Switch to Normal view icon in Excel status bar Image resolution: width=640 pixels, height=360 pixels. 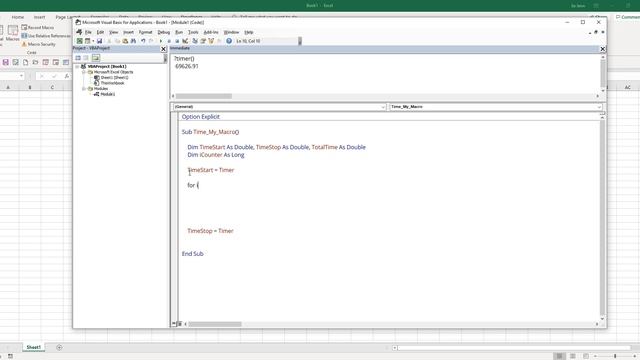[x=560, y=356]
